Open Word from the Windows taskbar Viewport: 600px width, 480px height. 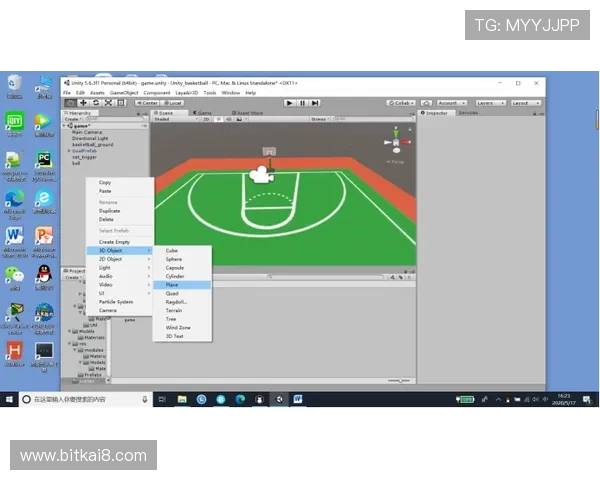298,399
